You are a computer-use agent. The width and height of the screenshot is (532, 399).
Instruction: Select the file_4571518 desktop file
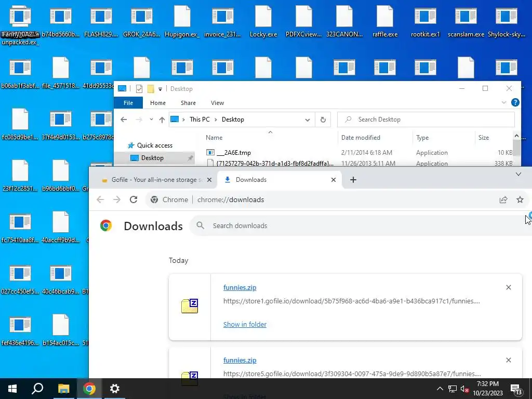tap(61, 73)
